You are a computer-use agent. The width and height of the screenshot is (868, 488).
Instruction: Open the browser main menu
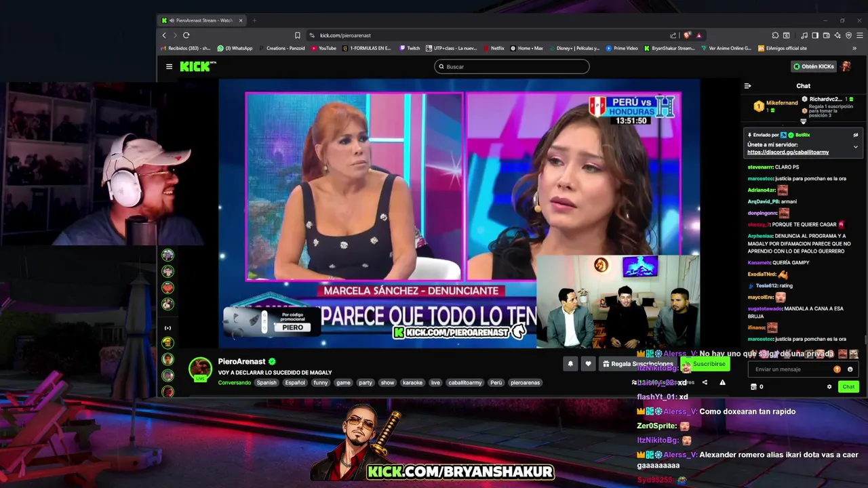click(859, 35)
